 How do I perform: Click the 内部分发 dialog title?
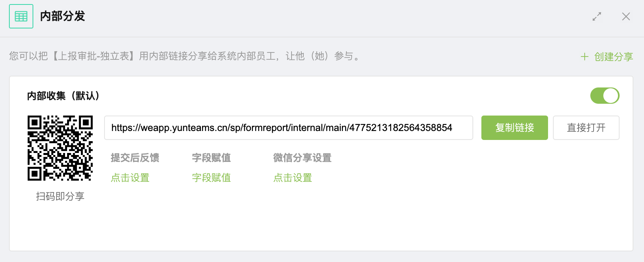coord(63,16)
